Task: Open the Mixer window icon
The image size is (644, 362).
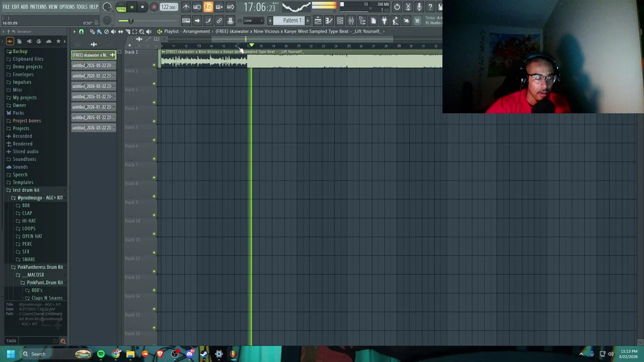Action: pos(351,21)
